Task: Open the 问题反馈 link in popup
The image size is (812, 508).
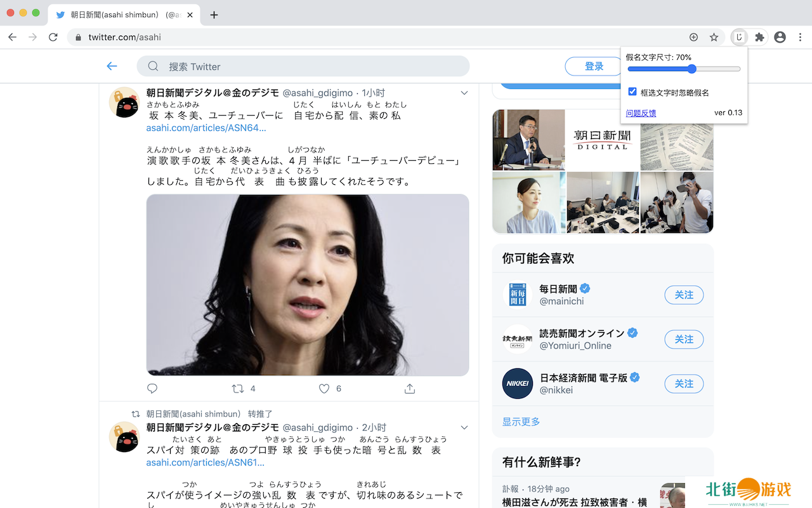Action: [x=641, y=113]
